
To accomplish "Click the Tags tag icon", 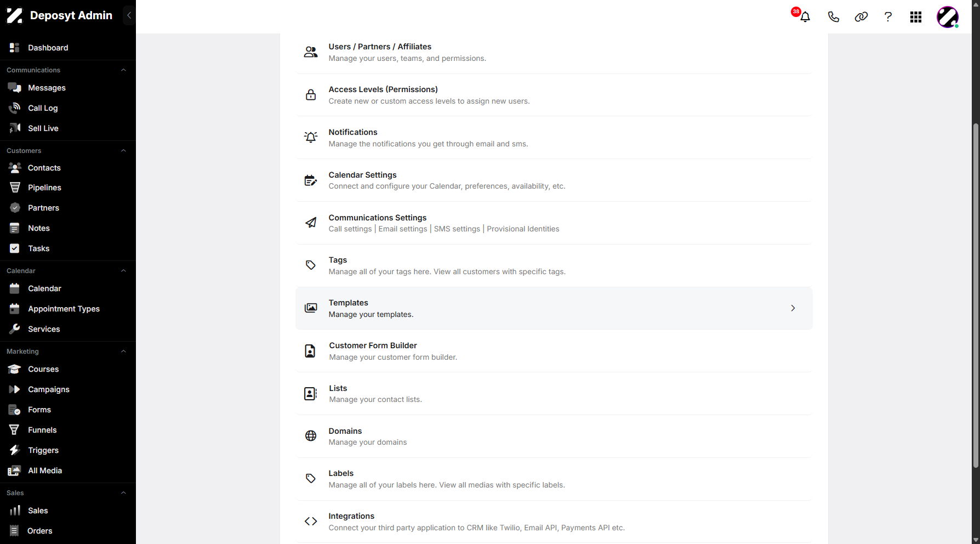I will click(x=311, y=265).
